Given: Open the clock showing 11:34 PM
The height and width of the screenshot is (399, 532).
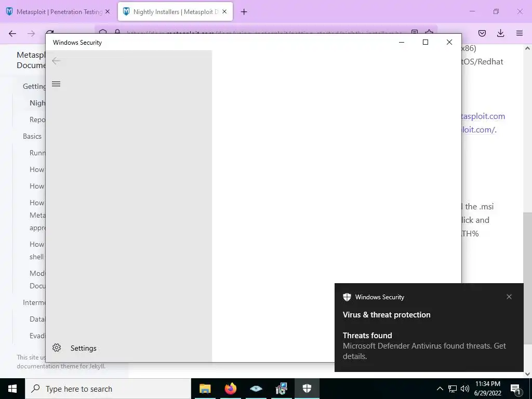Looking at the screenshot, I should 487,389.
